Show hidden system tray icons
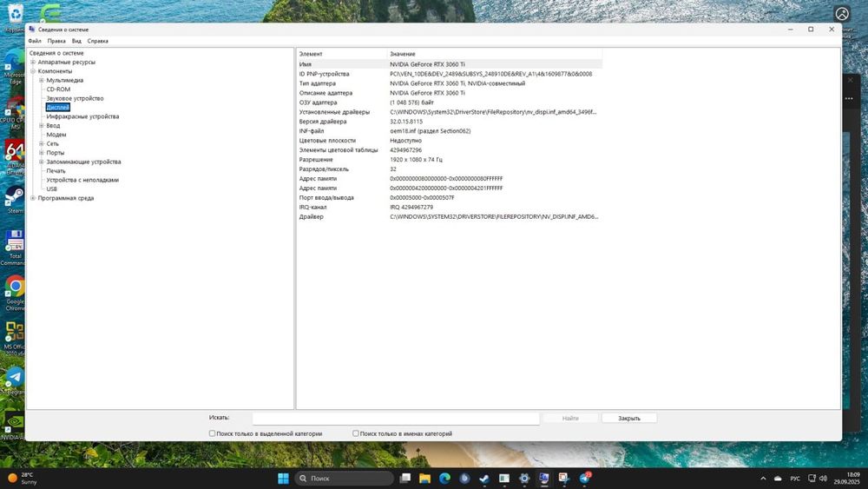Screen dimensions: 868x489 763,479
